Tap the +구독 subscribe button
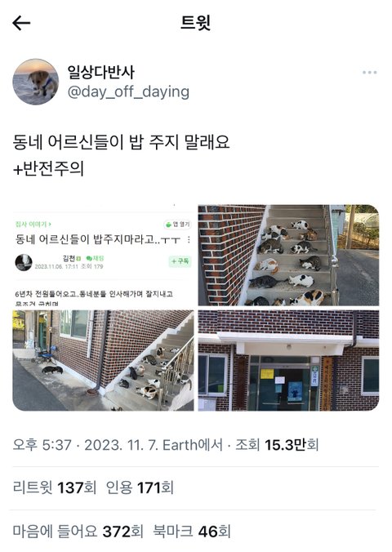The image size is (392, 552). [180, 261]
